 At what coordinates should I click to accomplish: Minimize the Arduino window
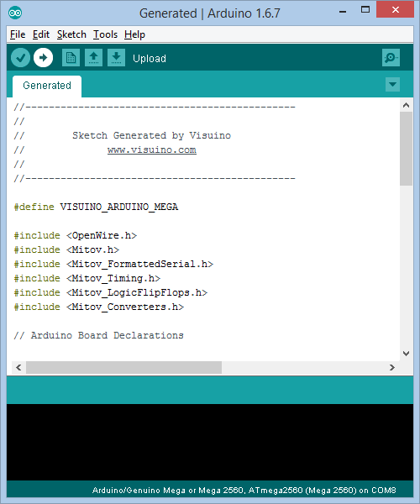[x=343, y=12]
